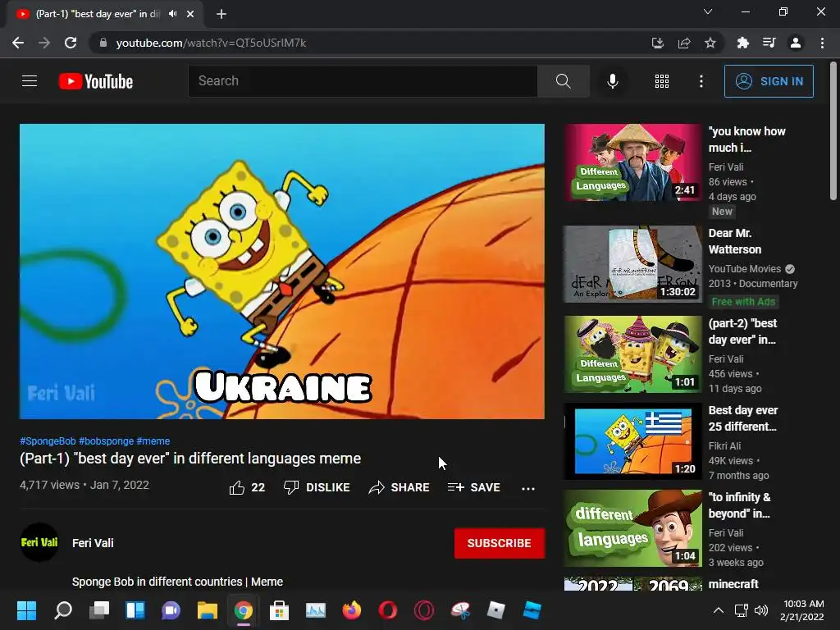Go to YouTube home via logo
This screenshot has height=630, width=840.
(x=96, y=81)
